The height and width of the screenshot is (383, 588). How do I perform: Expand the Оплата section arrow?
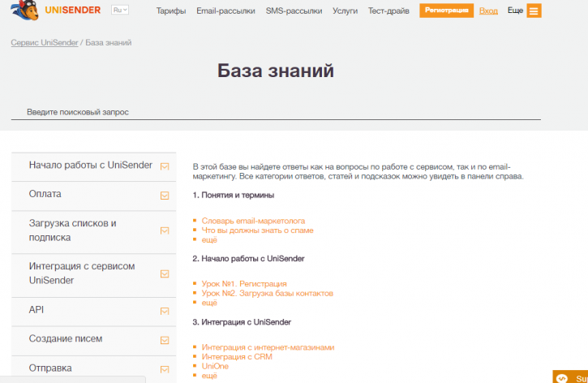165,196
